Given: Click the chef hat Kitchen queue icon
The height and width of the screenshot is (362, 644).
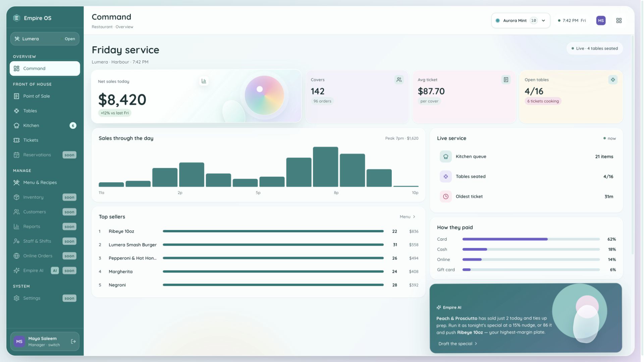Looking at the screenshot, I should pyautogui.click(x=445, y=157).
